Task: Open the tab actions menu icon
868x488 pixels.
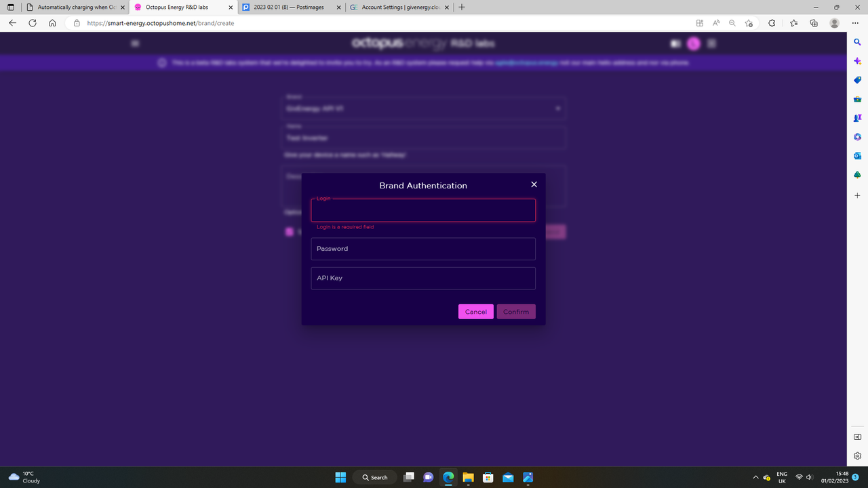Action: (10, 7)
